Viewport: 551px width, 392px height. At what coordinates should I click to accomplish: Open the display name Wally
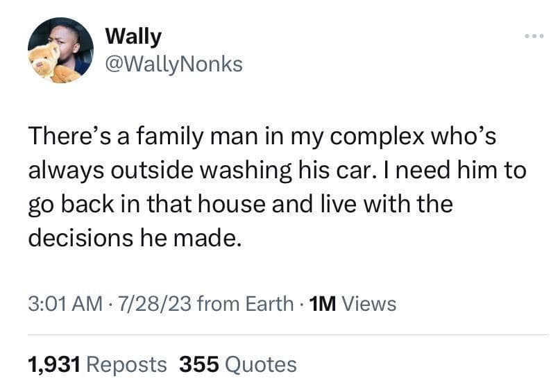[x=133, y=36]
